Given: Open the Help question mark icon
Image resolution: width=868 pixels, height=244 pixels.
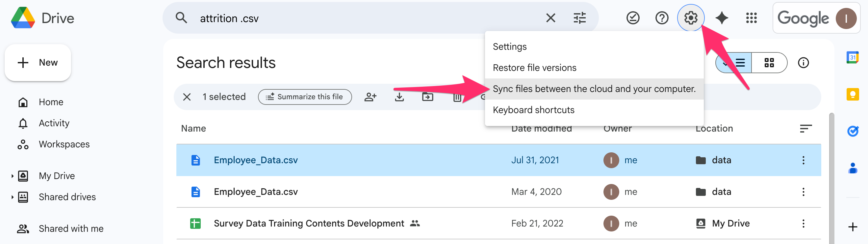Looking at the screenshot, I should tap(661, 18).
